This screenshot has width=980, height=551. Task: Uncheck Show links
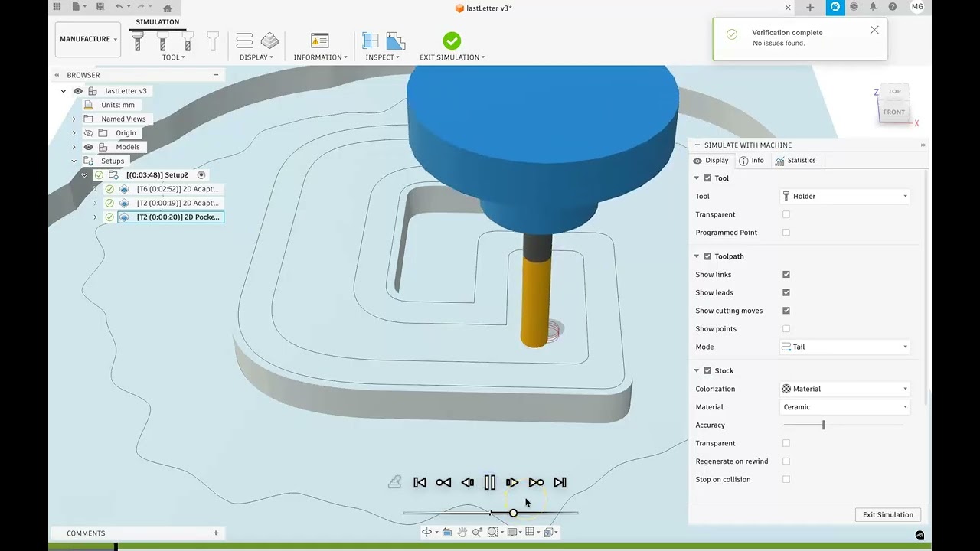click(786, 274)
